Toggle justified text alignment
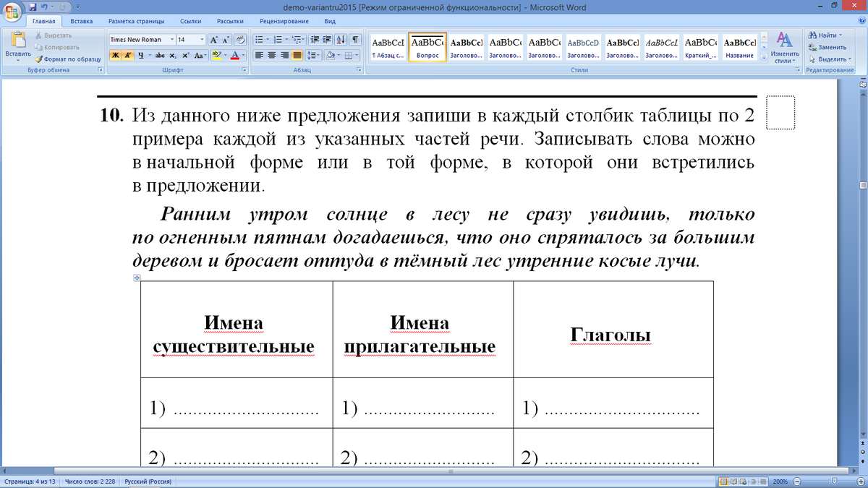868x488 pixels. coord(297,55)
